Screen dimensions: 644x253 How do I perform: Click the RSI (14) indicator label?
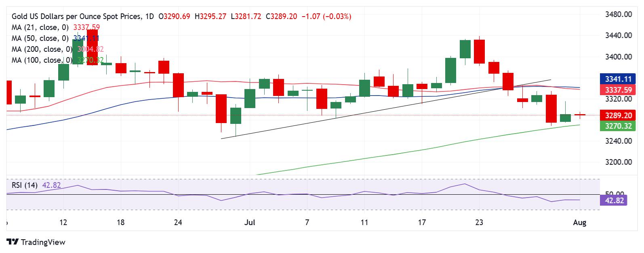tap(25, 185)
